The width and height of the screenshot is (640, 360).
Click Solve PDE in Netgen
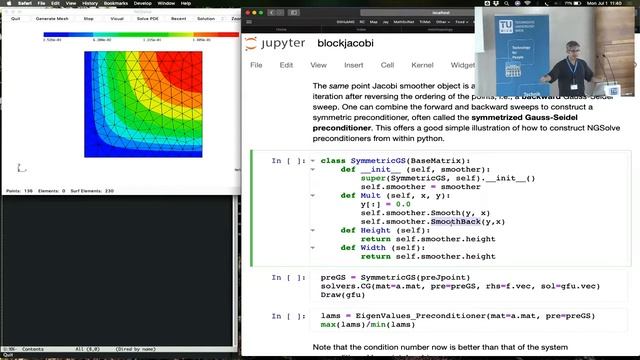[x=148, y=19]
